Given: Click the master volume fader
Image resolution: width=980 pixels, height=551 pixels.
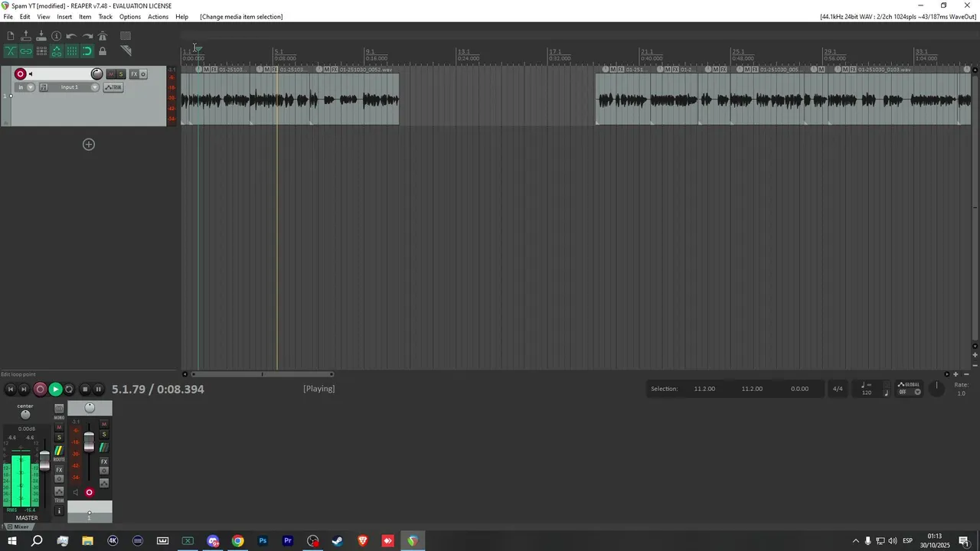Looking at the screenshot, I should (x=44, y=460).
